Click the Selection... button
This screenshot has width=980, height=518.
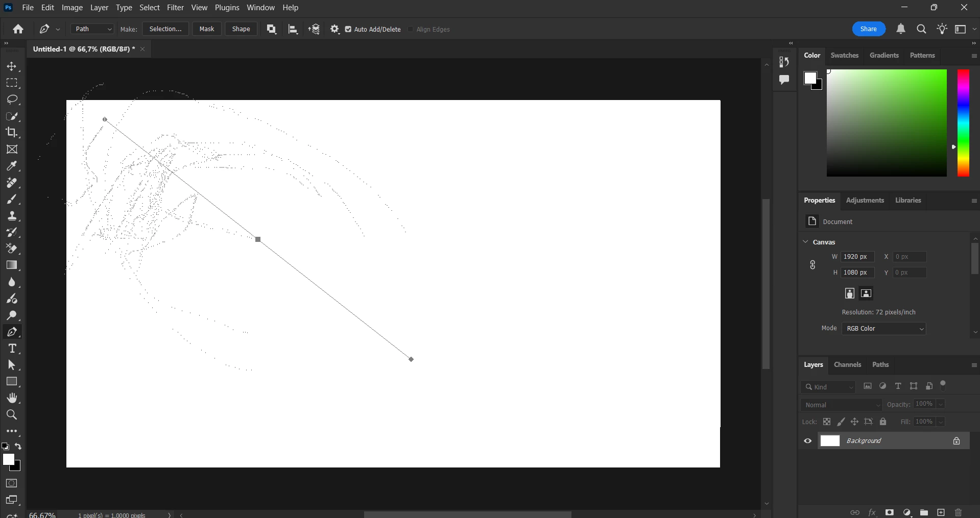[x=165, y=29]
